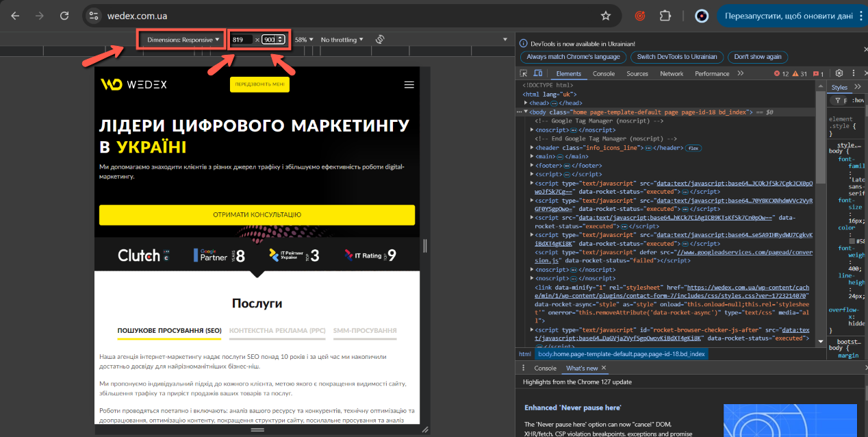
Task: Expand the main element node
Action: (533, 156)
